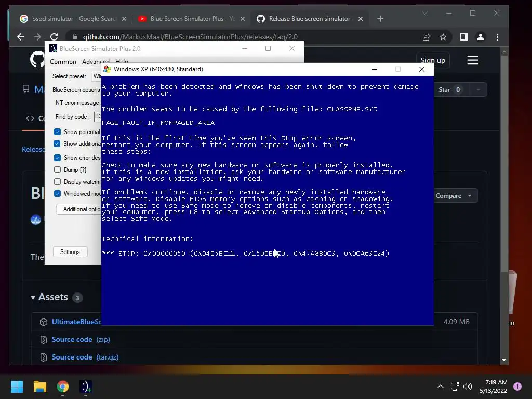Viewport: 532px width, 399px height.
Task: Click the BlueScreen Simulator taskbar icon
Action: tap(86, 387)
